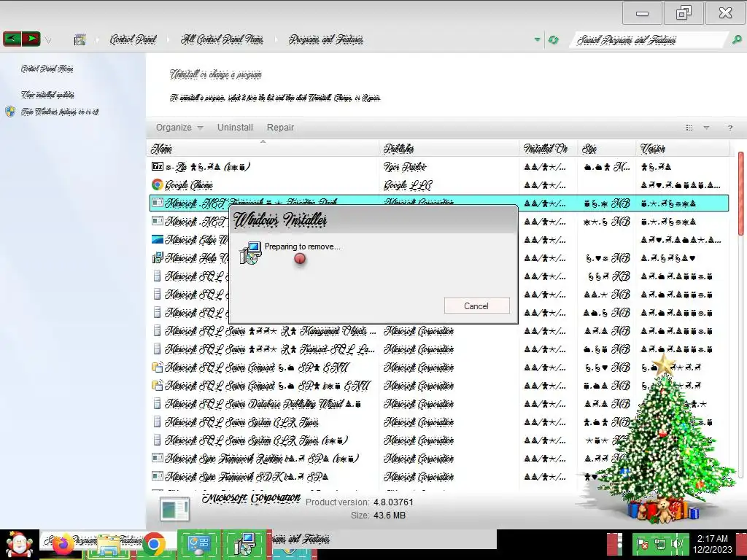Select Igor Pavlov publisher cell
The height and width of the screenshot is (560, 747).
[405, 167]
